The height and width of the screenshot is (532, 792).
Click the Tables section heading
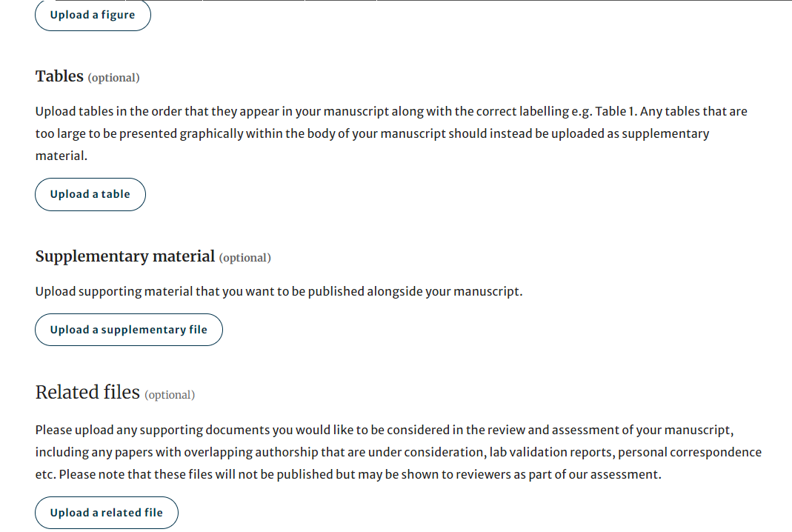[59, 76]
